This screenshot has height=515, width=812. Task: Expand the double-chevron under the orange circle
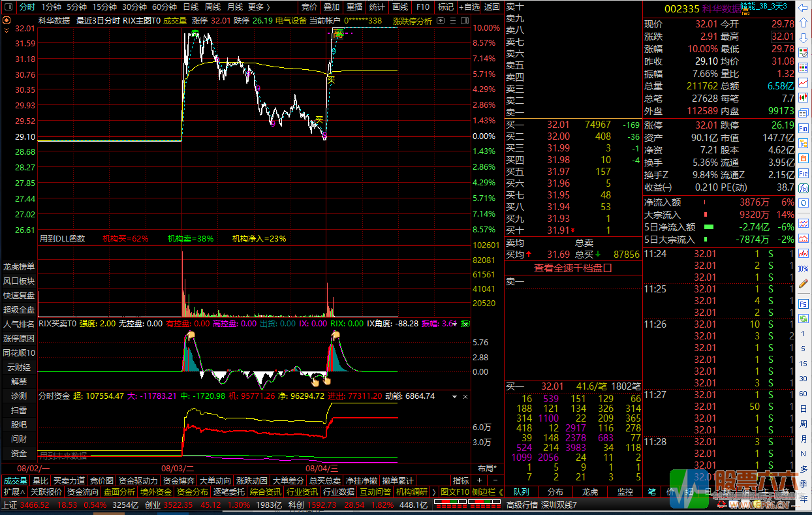[x=7, y=30]
